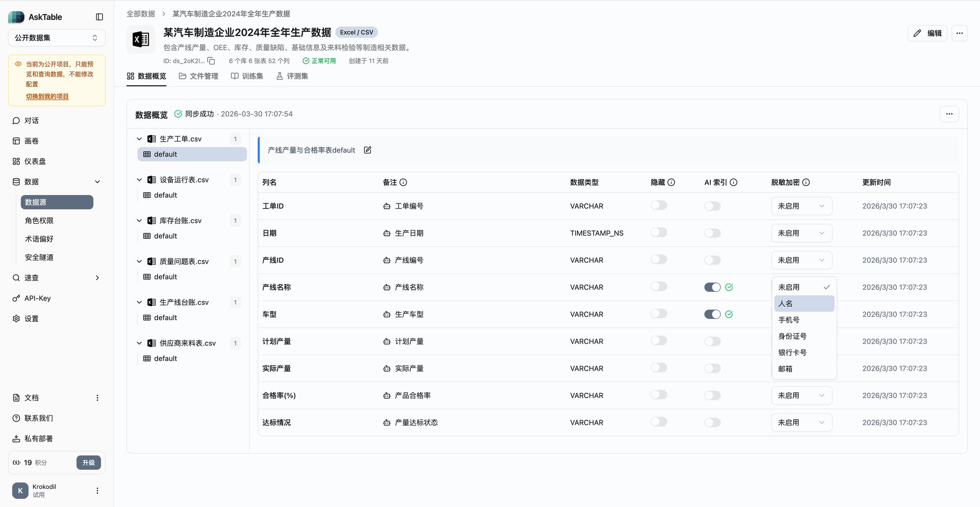This screenshot has width=980, height=507.
Task: Copy the dataset ID ds_2oK2l
Action: [211, 61]
